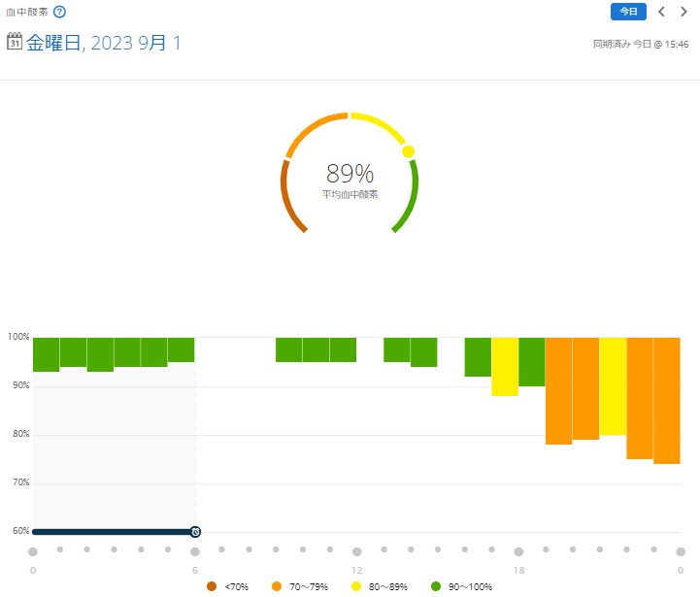Screen dimensions: 700x597
Task: Go to next day arrow
Action: tap(684, 12)
